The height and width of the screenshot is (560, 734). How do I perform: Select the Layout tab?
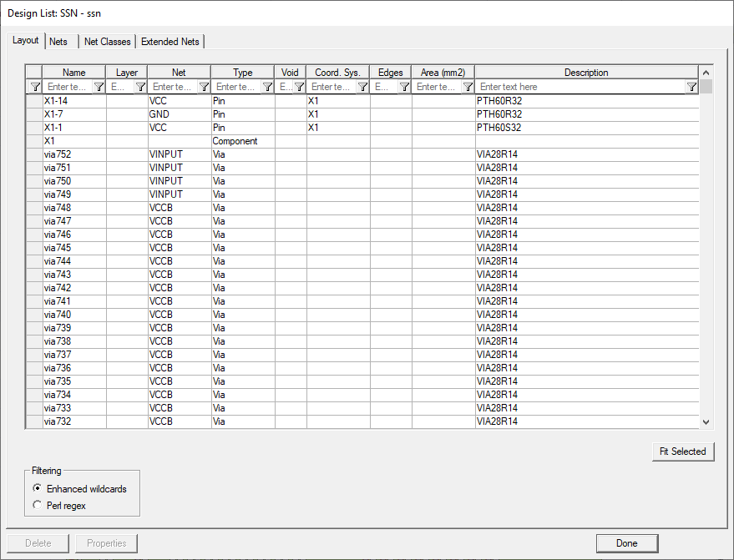click(x=25, y=41)
